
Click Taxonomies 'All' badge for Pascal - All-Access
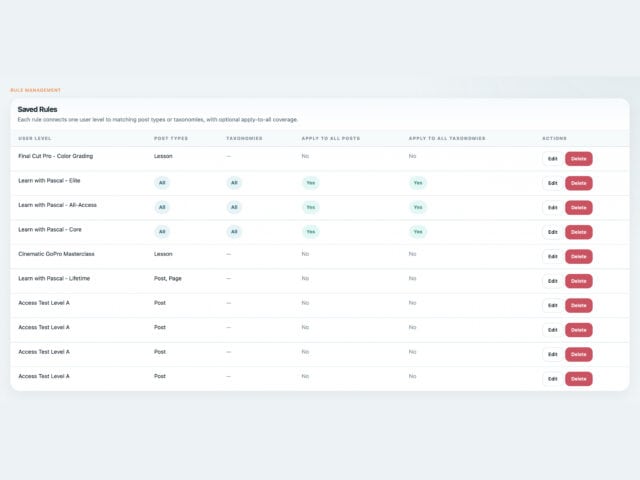click(x=234, y=207)
